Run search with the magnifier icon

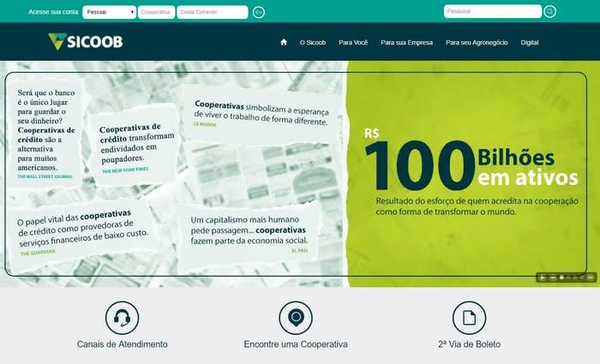550,11
